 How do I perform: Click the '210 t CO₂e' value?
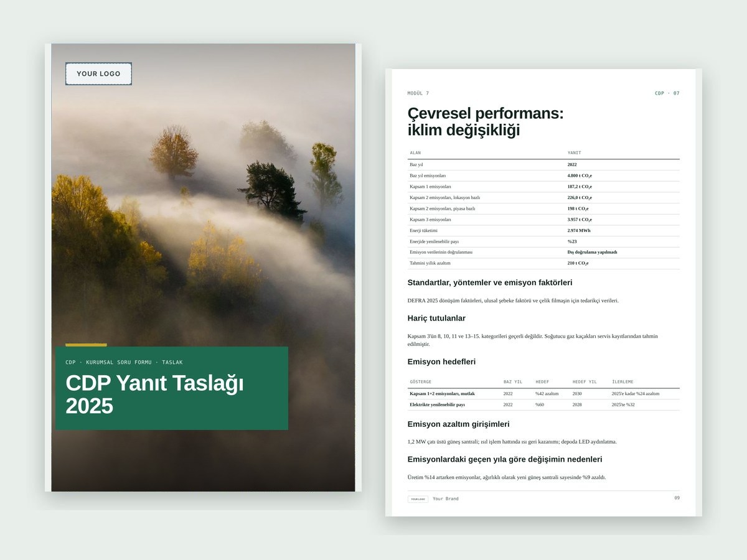coord(578,263)
